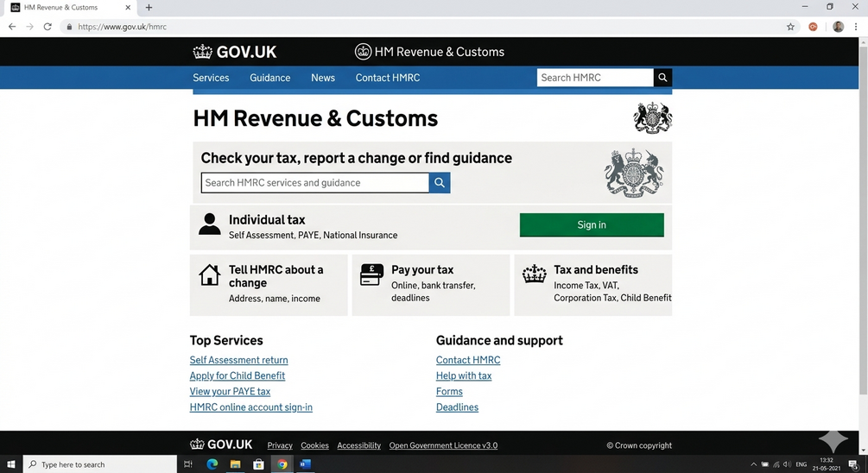Click the browser address bar URL
Image resolution: width=868 pixels, height=473 pixels.
click(x=123, y=27)
